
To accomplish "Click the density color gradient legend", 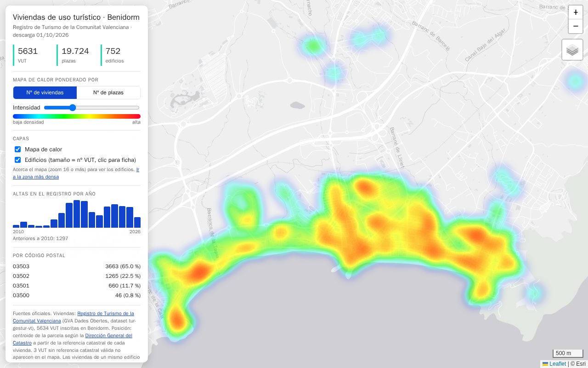I will click(x=77, y=116).
